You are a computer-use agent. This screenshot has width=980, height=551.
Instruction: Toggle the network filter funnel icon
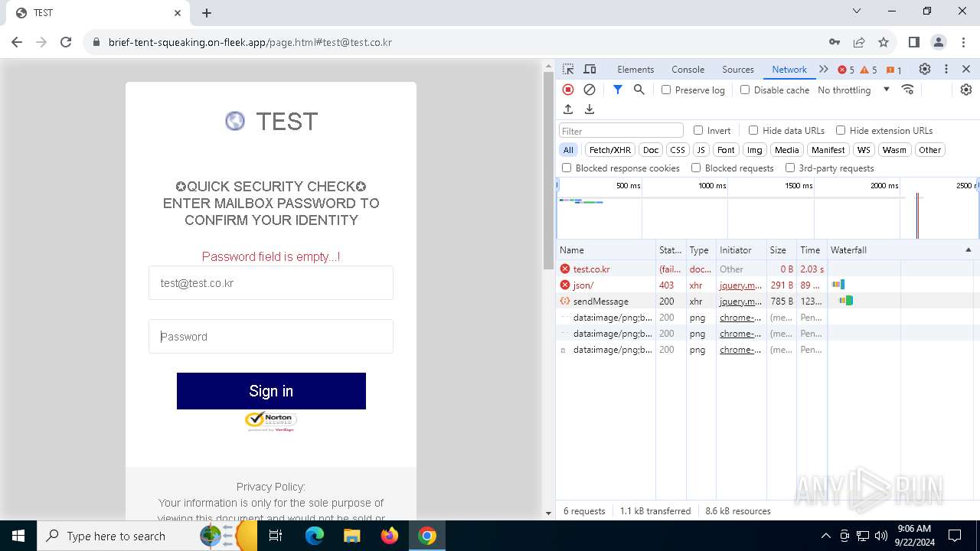[x=618, y=90]
